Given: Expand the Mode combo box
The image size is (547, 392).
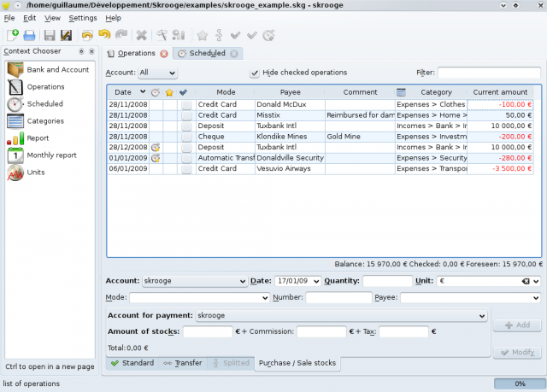Looking at the screenshot, I should click(198, 298).
